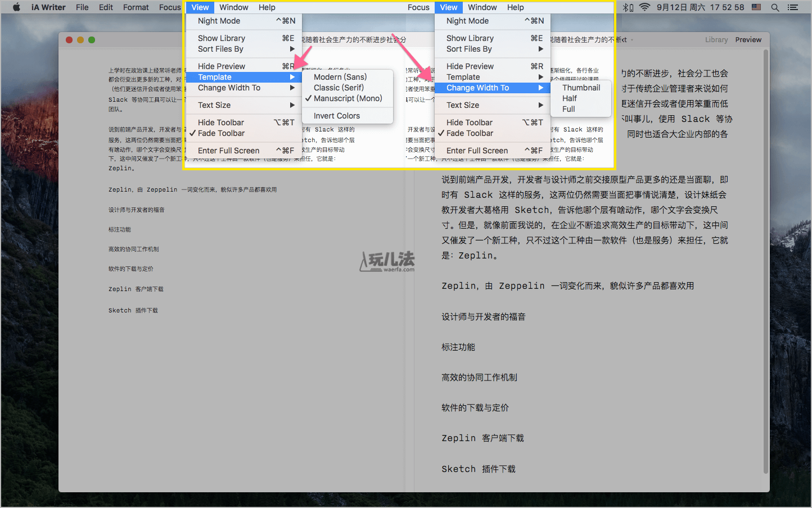Click preview line starting 'Zeplin, 由 Zeppelin'

click(568, 286)
